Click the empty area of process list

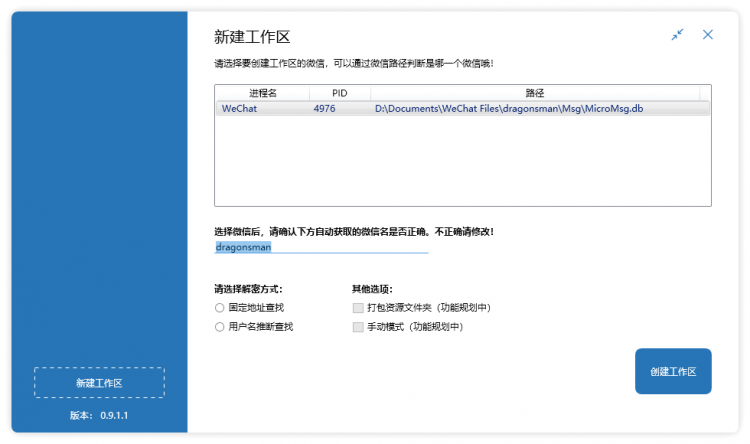(463, 160)
